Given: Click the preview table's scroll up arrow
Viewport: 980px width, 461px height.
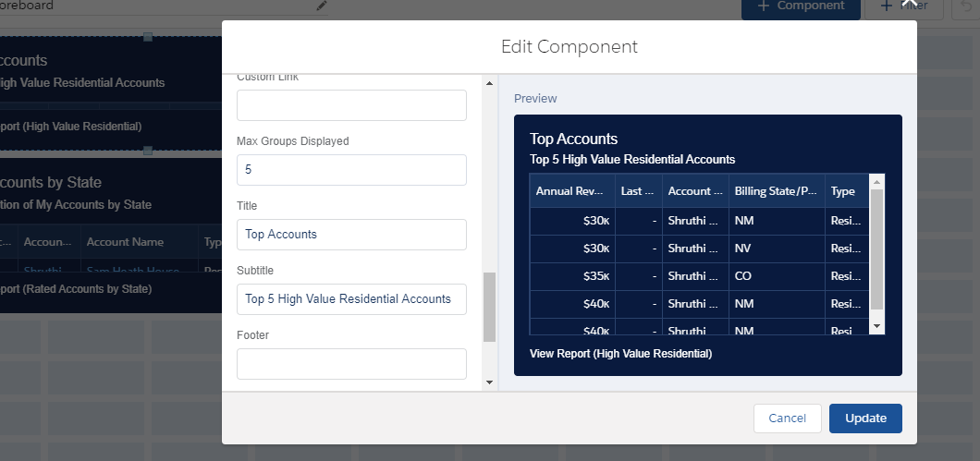Looking at the screenshot, I should (877, 181).
